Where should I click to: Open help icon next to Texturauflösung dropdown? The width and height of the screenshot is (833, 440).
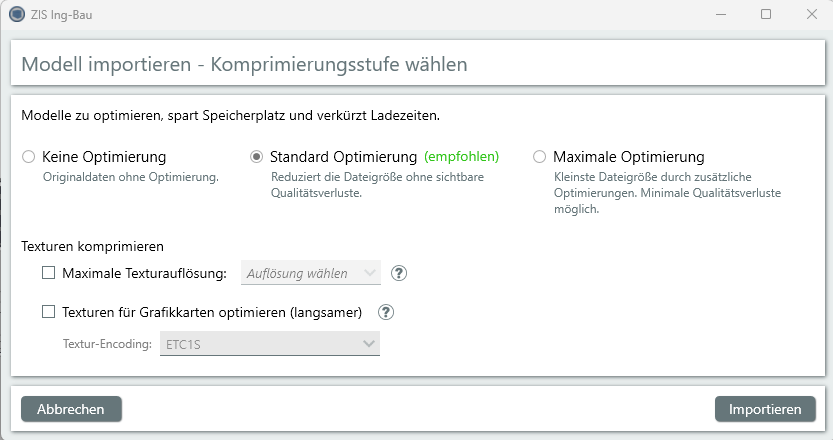pyautogui.click(x=399, y=273)
